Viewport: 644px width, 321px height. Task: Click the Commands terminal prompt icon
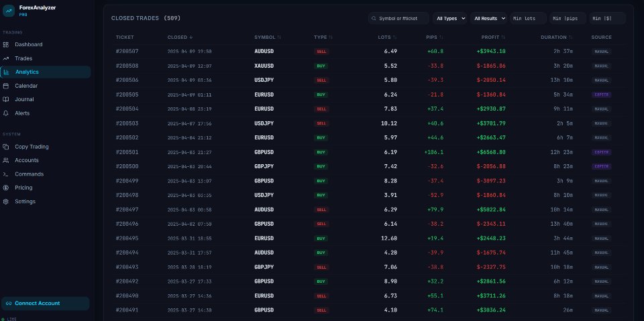[6, 174]
